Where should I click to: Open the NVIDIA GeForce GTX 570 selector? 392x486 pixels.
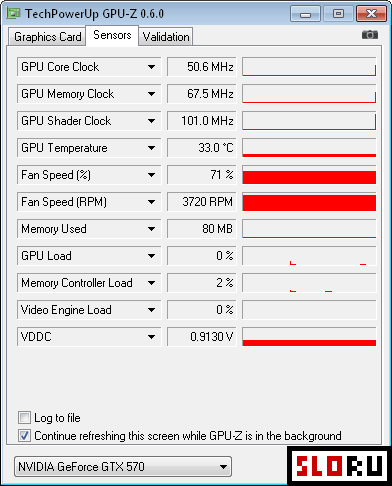click(x=123, y=467)
